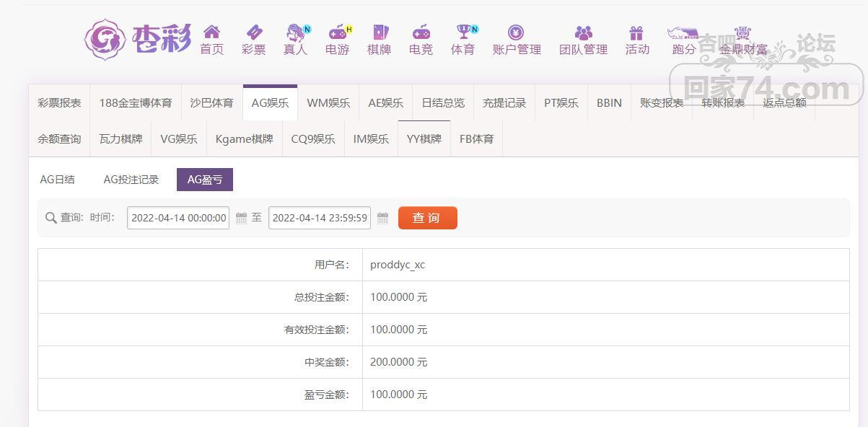Open the 余额查询 tab
Viewport: 868px width, 427px height.
point(59,138)
